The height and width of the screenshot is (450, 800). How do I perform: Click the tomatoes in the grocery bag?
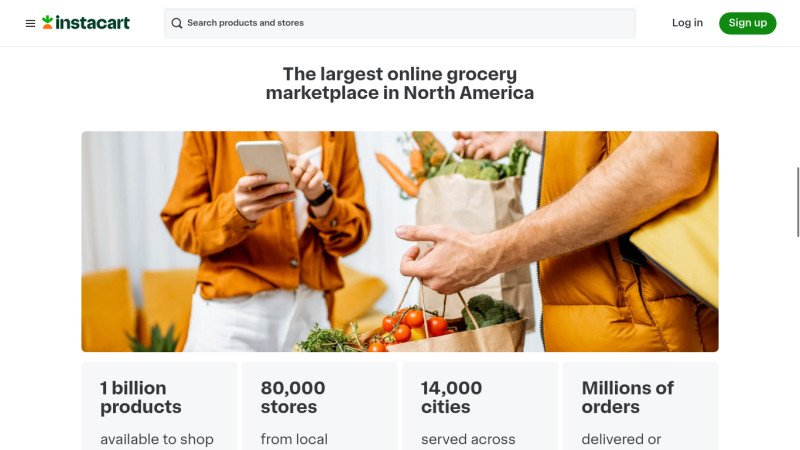click(x=412, y=322)
